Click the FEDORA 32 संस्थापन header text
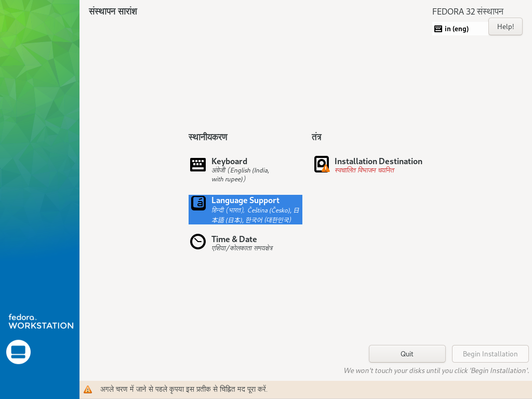532x399 pixels. 468,11
